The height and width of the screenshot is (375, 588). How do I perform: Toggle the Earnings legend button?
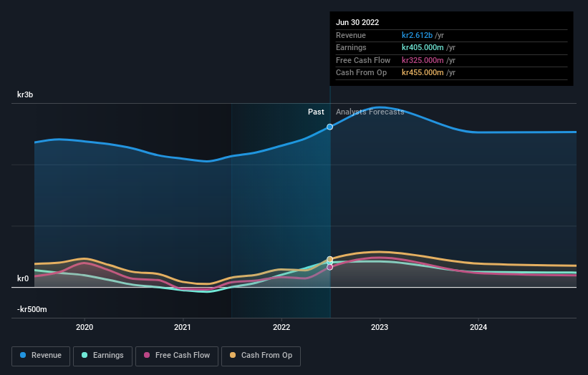[x=102, y=356]
